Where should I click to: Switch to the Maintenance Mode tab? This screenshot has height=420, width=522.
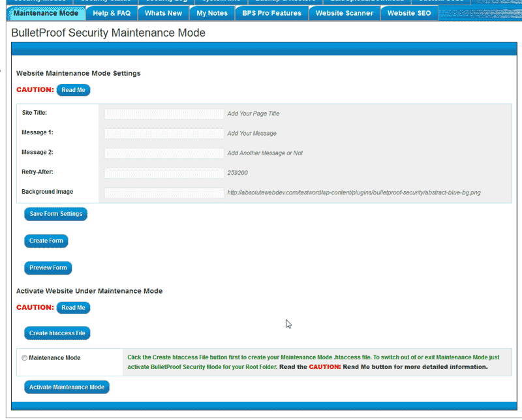[46, 13]
